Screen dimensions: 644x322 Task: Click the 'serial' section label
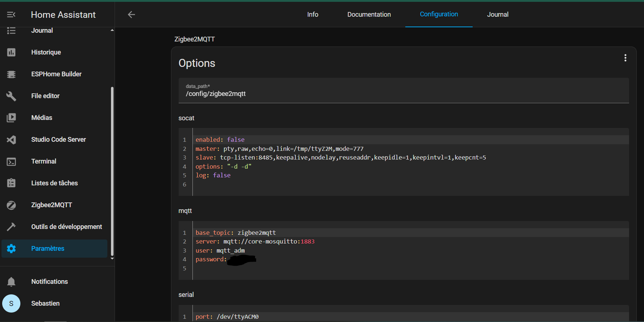tap(186, 295)
